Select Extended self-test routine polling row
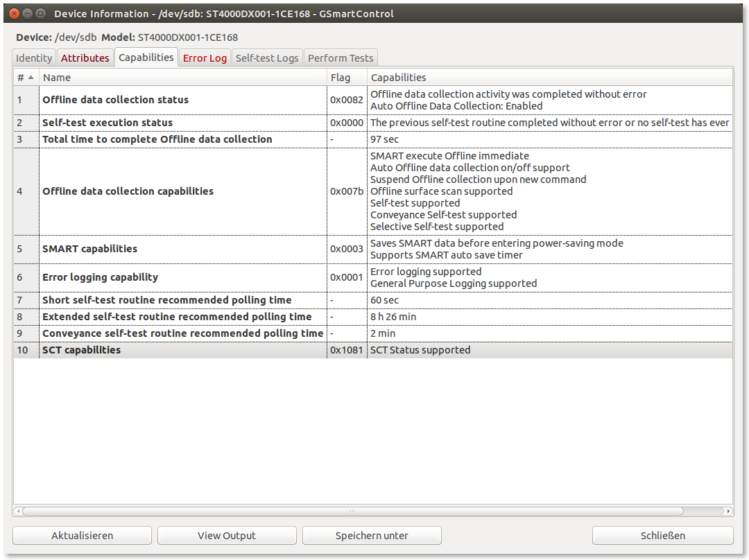The height and width of the screenshot is (560, 749). click(373, 317)
